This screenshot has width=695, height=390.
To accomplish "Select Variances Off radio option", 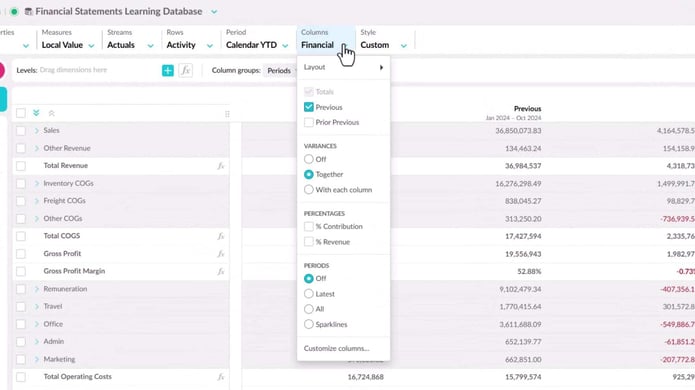I will [x=308, y=159].
